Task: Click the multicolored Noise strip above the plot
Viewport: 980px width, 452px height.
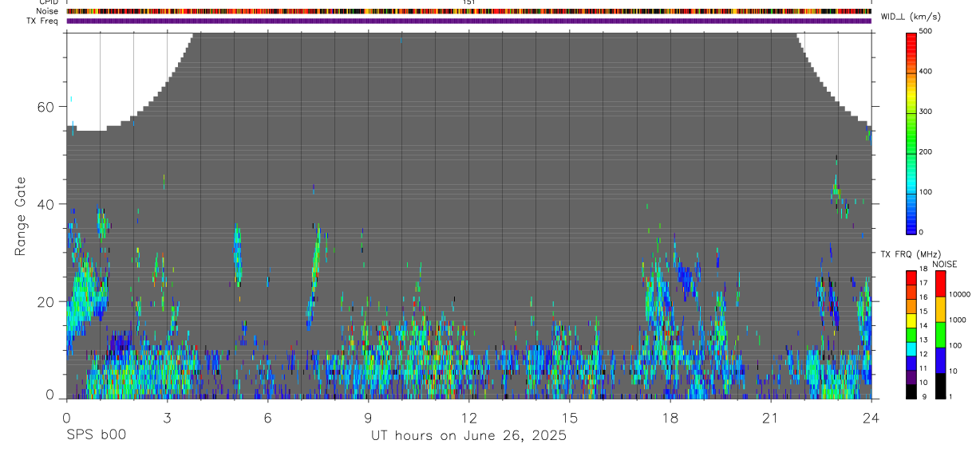Action: 468,11
